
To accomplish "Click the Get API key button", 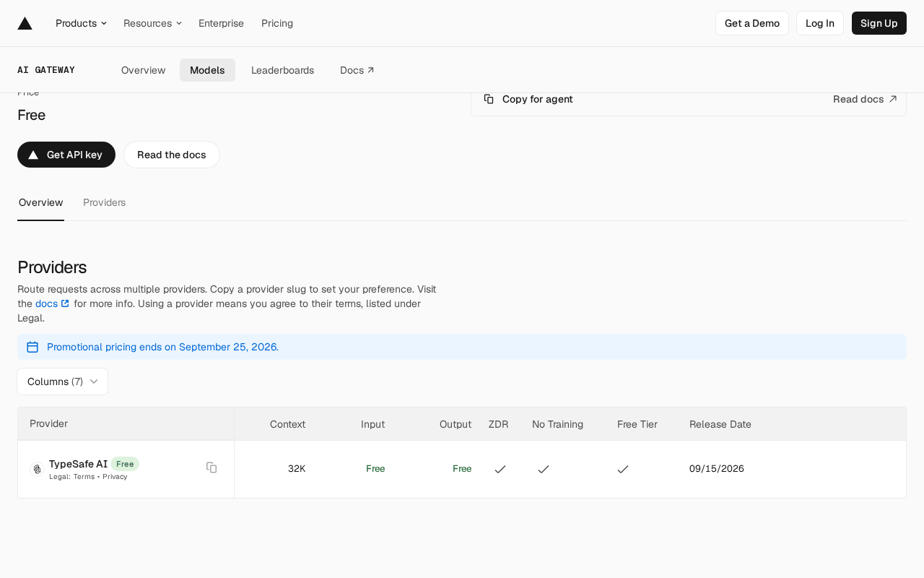I will 66,155.
